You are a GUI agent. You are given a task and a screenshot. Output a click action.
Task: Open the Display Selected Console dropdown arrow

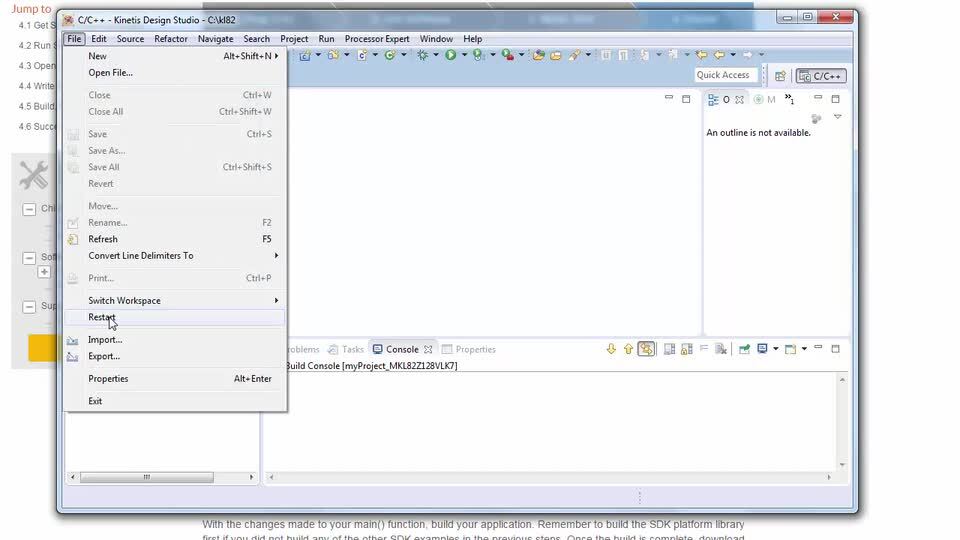tap(776, 348)
